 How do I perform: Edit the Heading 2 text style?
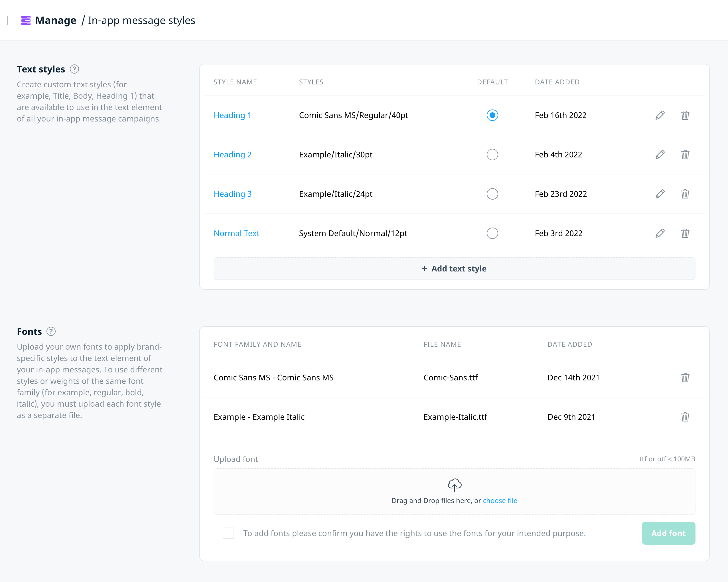(660, 155)
